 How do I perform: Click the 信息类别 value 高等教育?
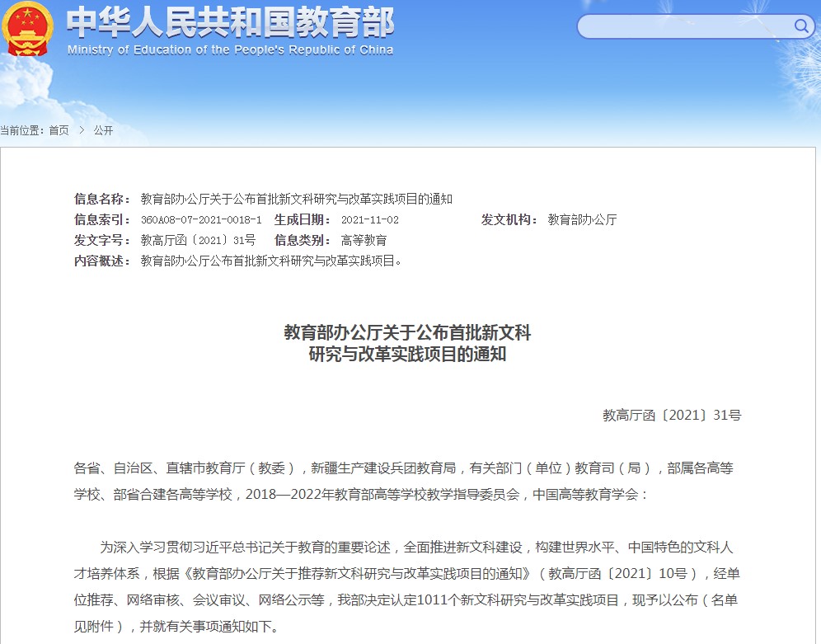click(x=364, y=241)
